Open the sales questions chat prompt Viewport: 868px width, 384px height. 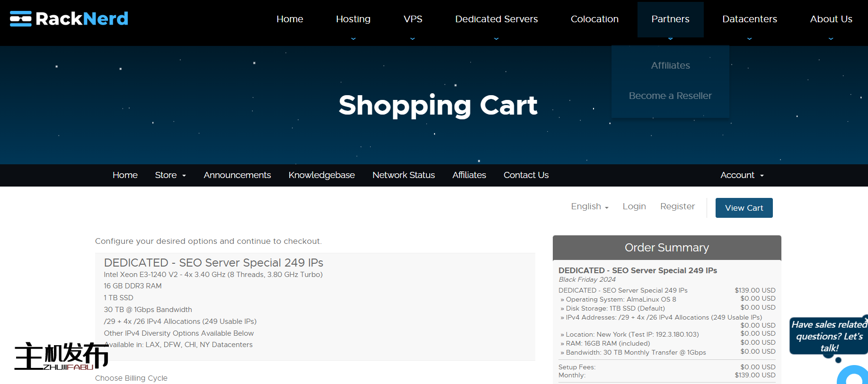(x=829, y=336)
